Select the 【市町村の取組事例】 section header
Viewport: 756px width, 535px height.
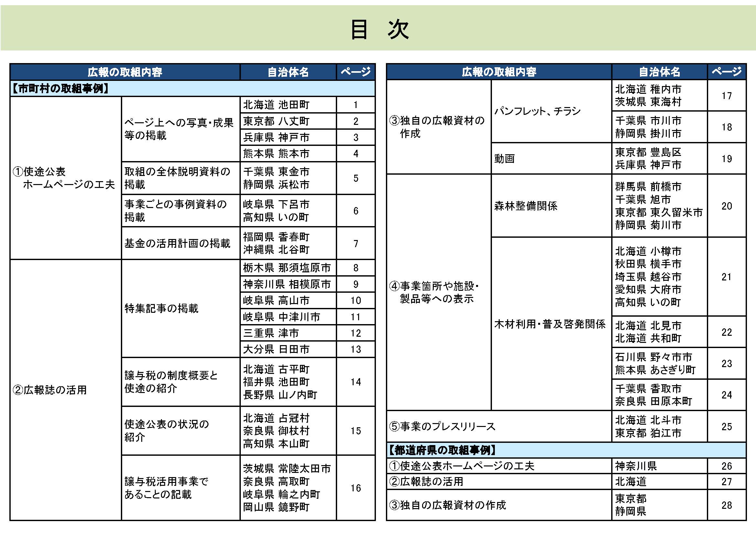(192, 88)
